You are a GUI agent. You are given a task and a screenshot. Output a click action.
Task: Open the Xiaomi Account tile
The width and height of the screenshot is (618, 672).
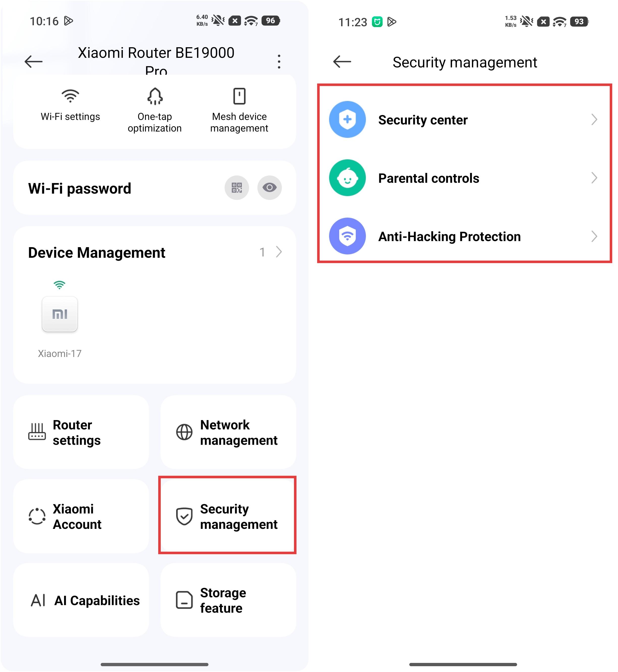(x=81, y=516)
